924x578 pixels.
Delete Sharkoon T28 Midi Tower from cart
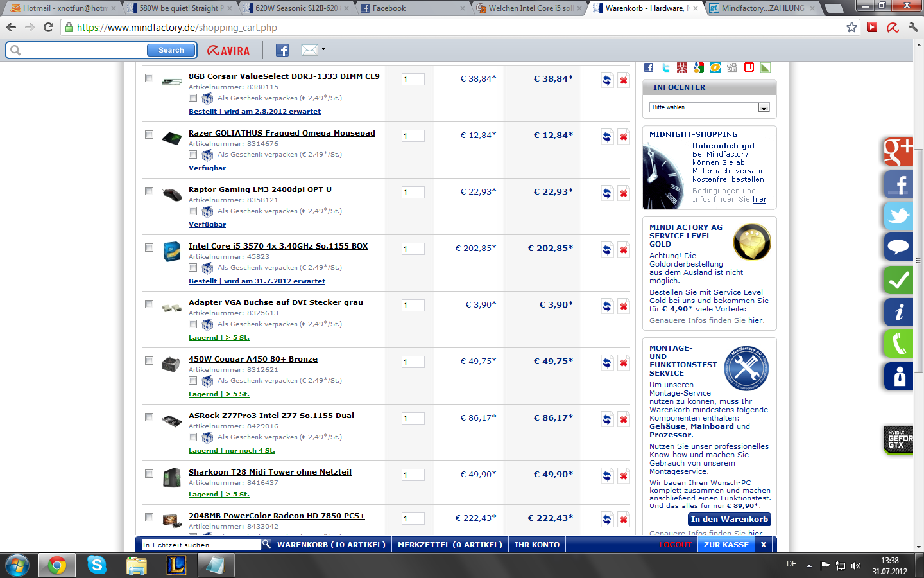click(x=623, y=476)
